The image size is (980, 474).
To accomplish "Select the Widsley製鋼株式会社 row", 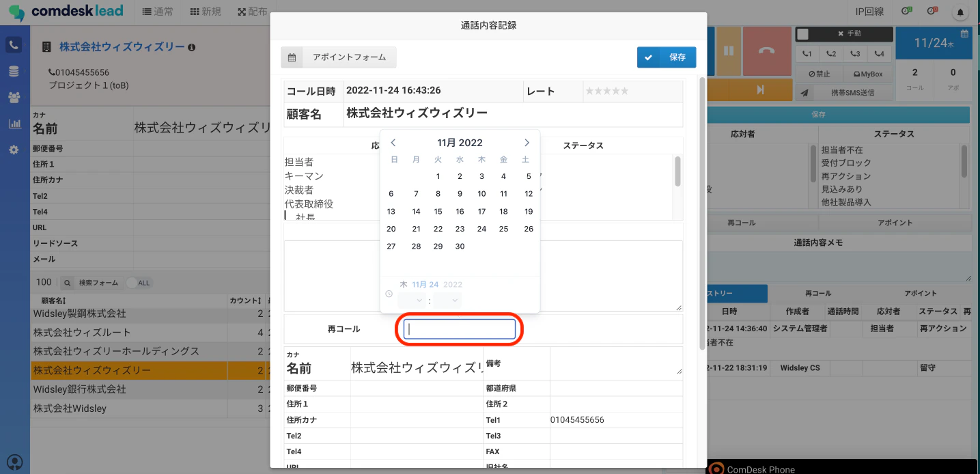I will pyautogui.click(x=150, y=313).
